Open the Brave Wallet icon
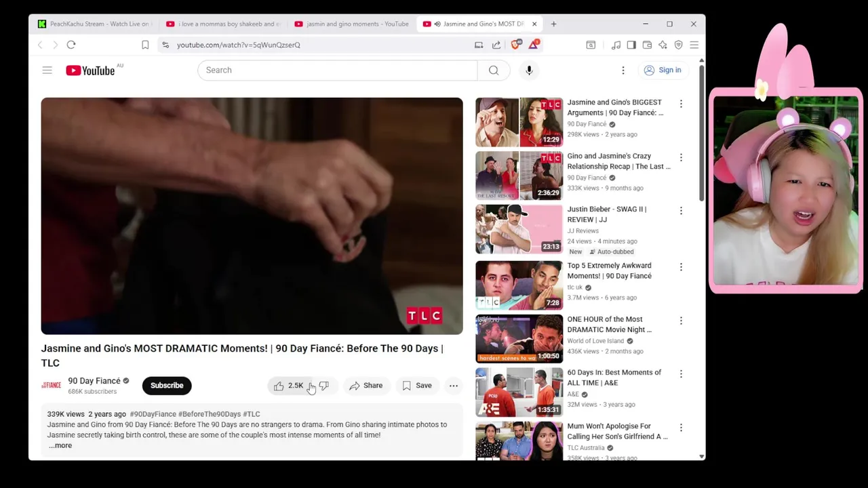 [647, 45]
